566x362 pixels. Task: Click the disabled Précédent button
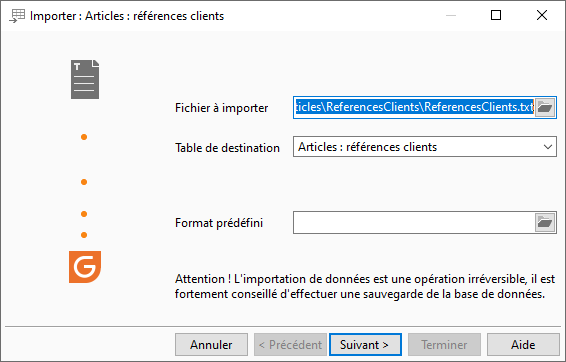click(x=290, y=345)
